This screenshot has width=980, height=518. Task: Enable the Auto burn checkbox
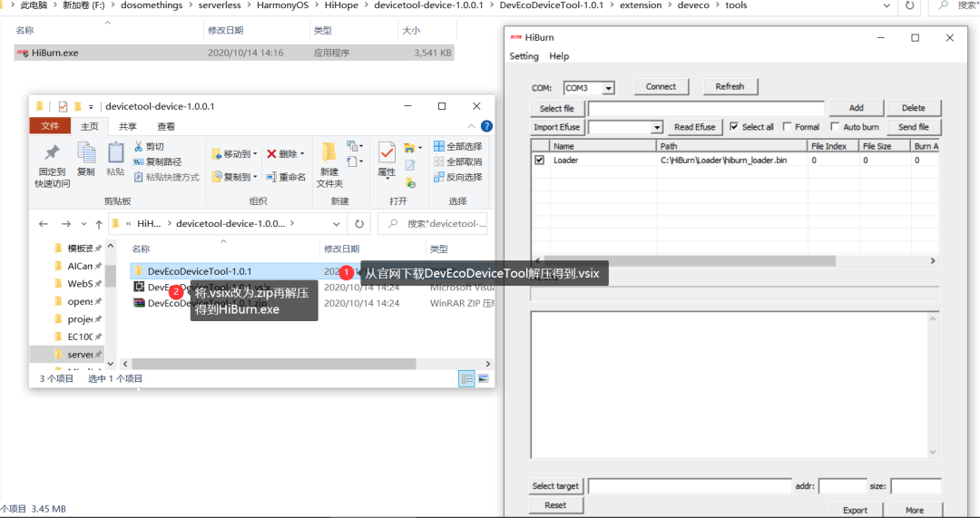835,126
